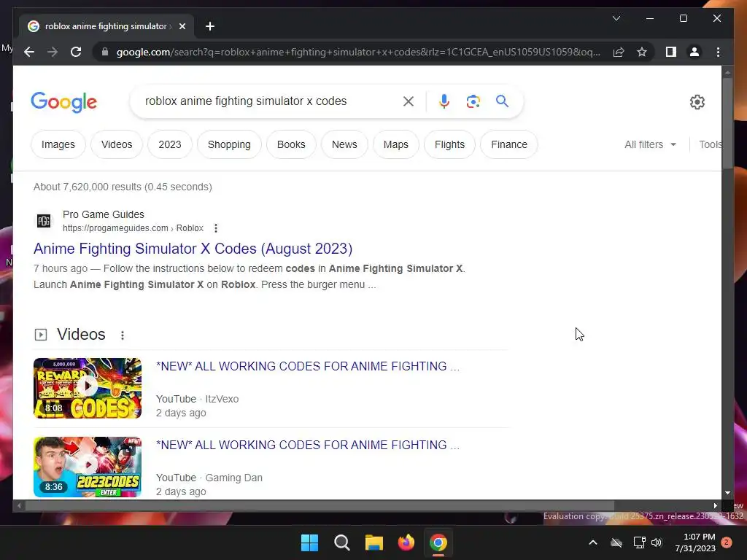Image resolution: width=747 pixels, height=560 pixels.
Task: Click the scroll-right arrow of the horizontal scrollbar
Action: coord(715,506)
